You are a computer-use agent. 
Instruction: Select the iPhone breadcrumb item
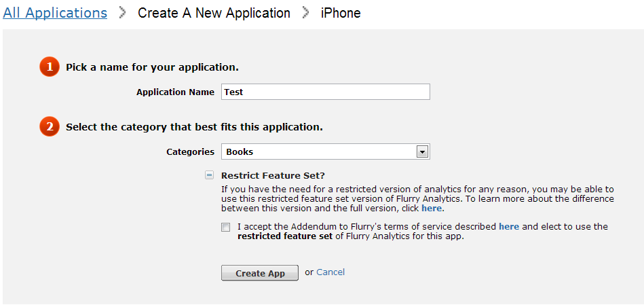coord(341,13)
